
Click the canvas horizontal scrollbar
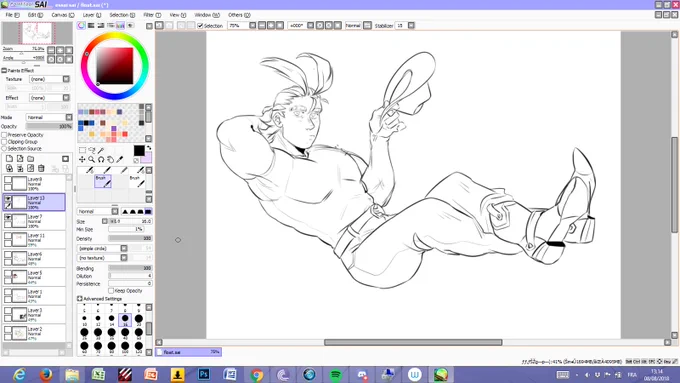[x=413, y=342]
